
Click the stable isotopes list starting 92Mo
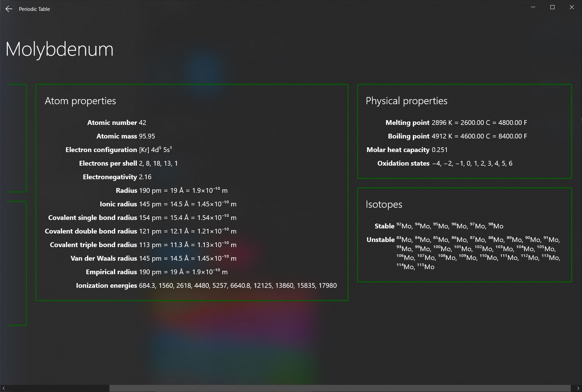(450, 226)
